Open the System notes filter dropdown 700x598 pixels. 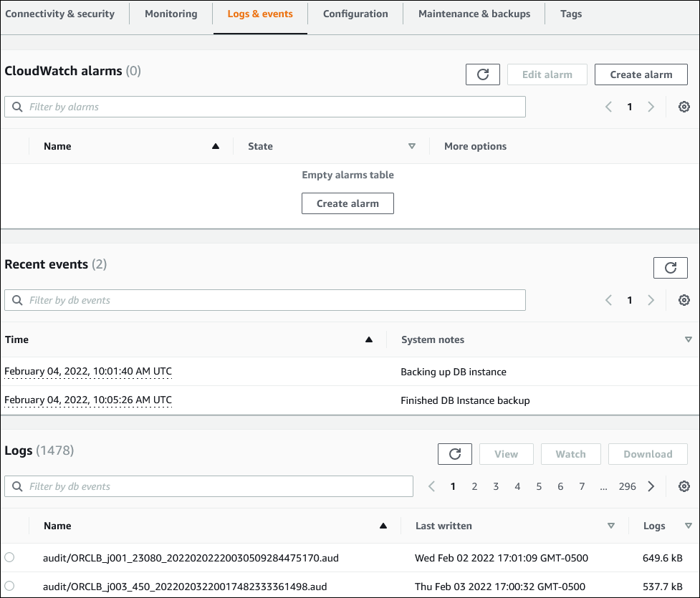pyautogui.click(x=688, y=339)
